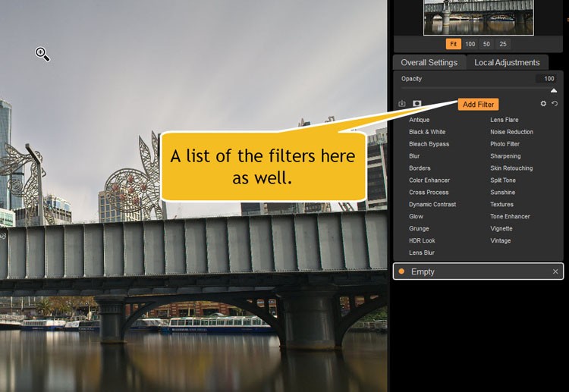569x392 pixels.
Task: Choose the Lens Blur filter
Action: tap(421, 252)
